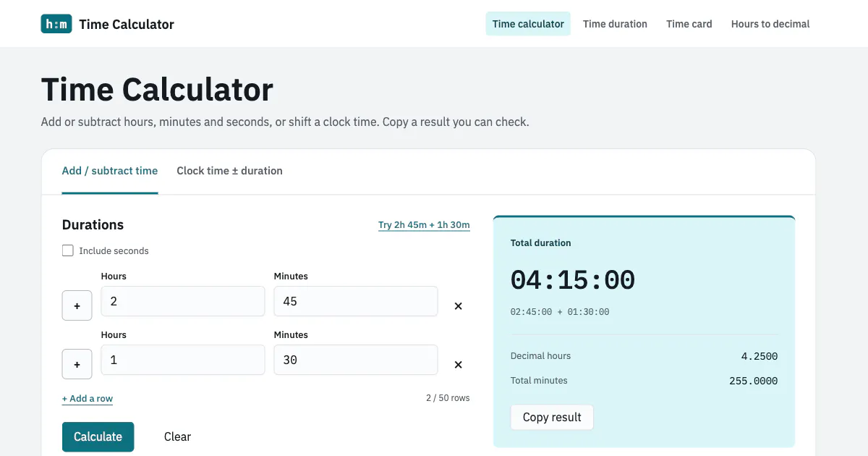Try the 2h 45m + 1h 30m example
868x456 pixels.
click(424, 225)
